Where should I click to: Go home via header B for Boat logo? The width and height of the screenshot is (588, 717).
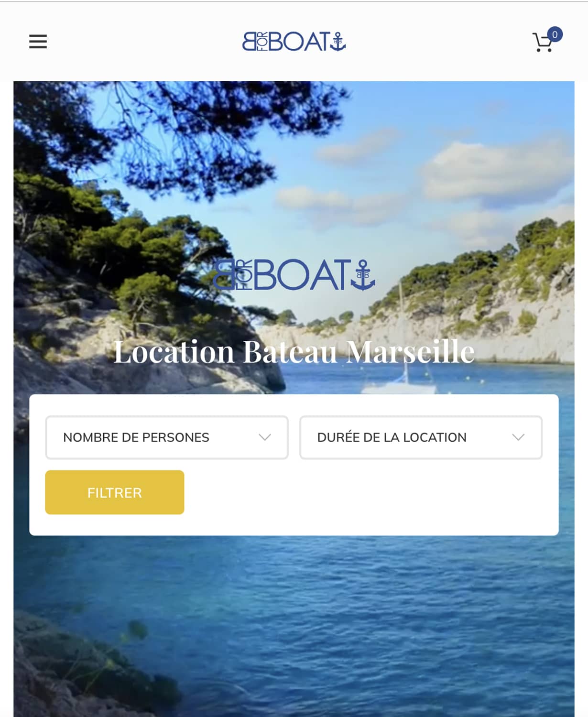click(x=294, y=42)
